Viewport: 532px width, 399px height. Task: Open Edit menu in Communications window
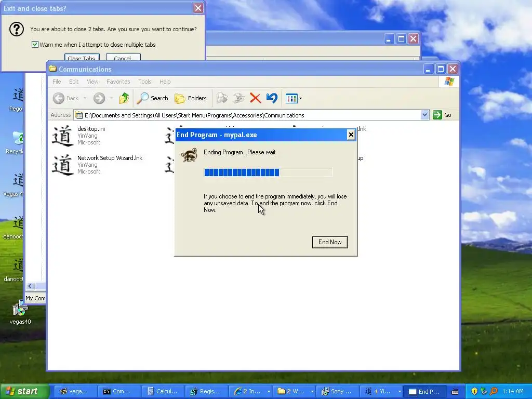pos(74,82)
